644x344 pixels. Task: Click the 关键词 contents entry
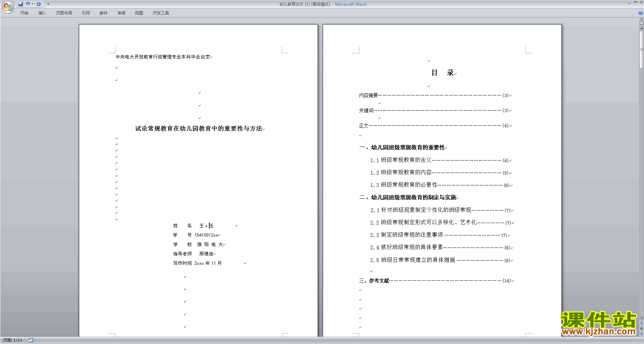pyautogui.click(x=434, y=111)
